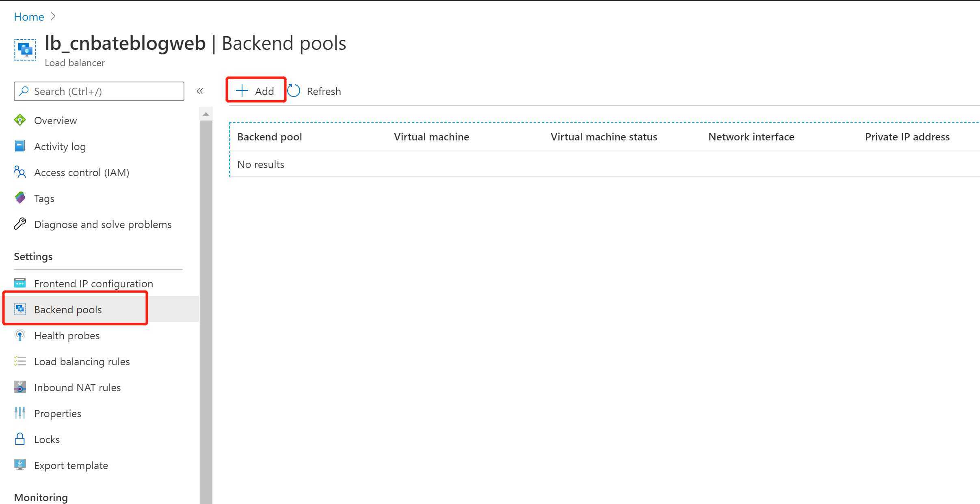Click the Load balancer subtitle text
The width and height of the screenshot is (980, 504).
click(x=75, y=63)
